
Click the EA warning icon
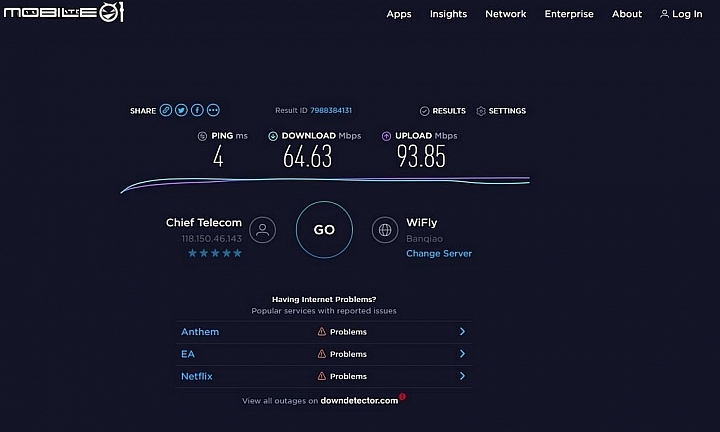[322, 354]
